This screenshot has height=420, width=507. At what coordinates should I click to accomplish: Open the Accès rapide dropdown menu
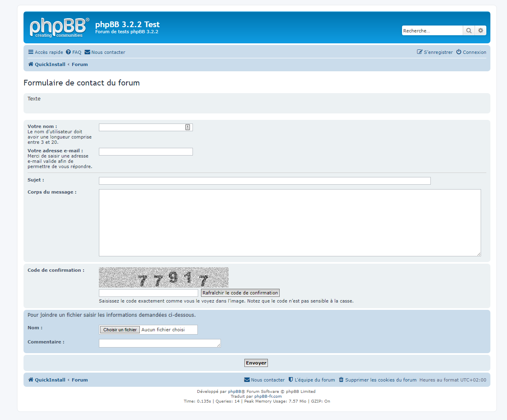click(x=45, y=52)
